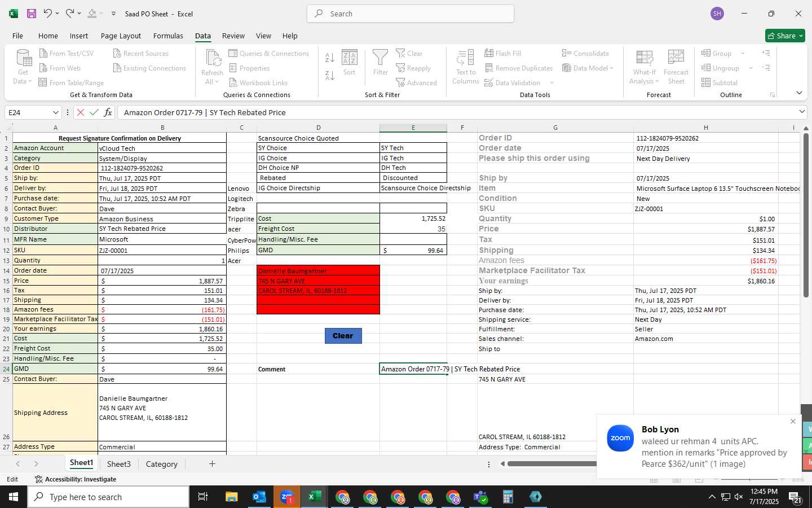The height and width of the screenshot is (508, 812).
Task: Open Windows Start menu
Action: (14, 497)
